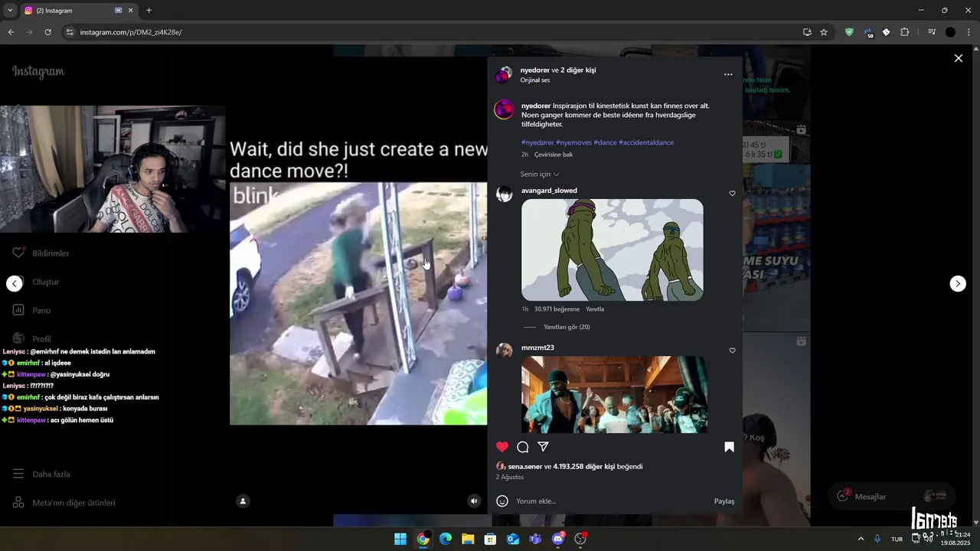Viewport: 980px width, 551px height.
Task: Open sena.sener's profile from likes line
Action: point(524,467)
